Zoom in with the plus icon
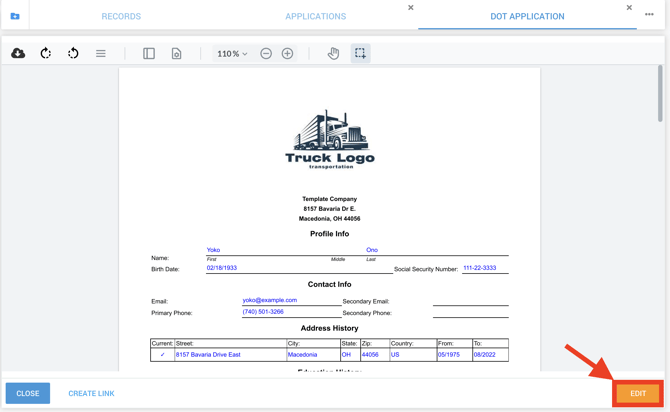 pyautogui.click(x=288, y=53)
